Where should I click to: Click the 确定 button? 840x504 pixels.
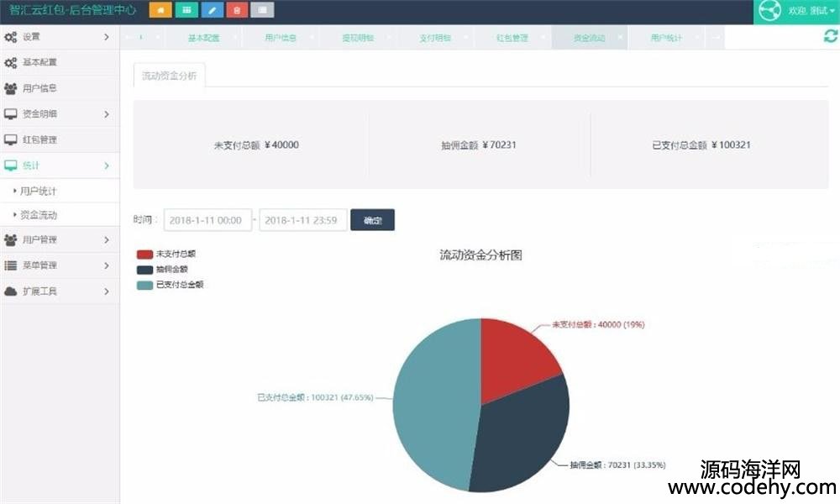(x=372, y=220)
